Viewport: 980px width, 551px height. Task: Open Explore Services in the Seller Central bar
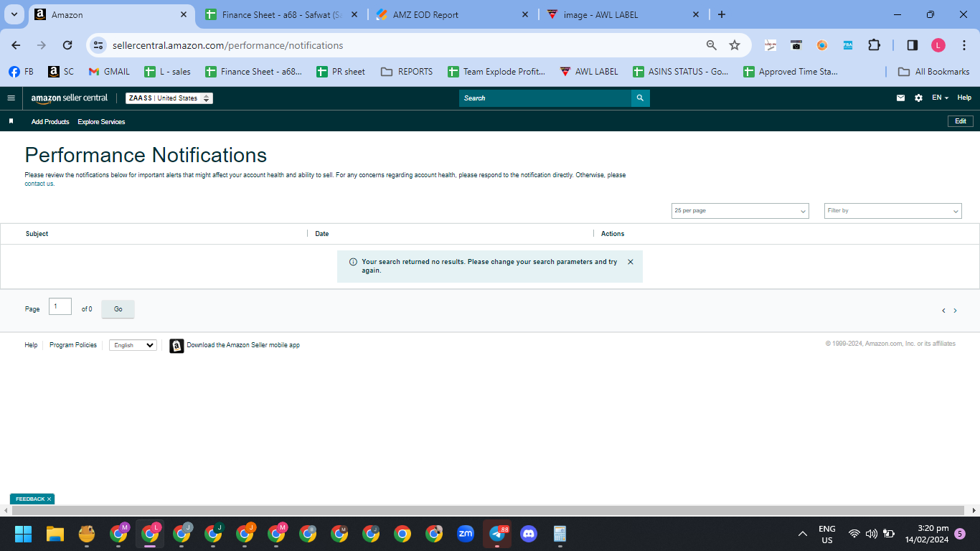(101, 122)
